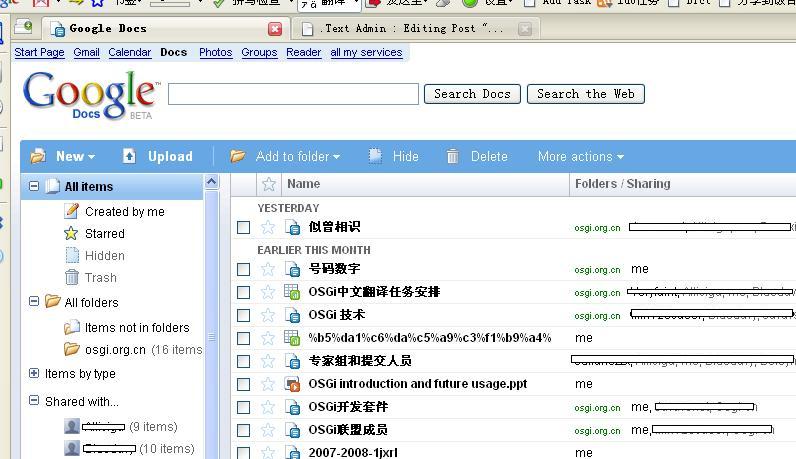Open Calendar from the top navigation
Viewport: 796px width, 459px height.
(129, 52)
